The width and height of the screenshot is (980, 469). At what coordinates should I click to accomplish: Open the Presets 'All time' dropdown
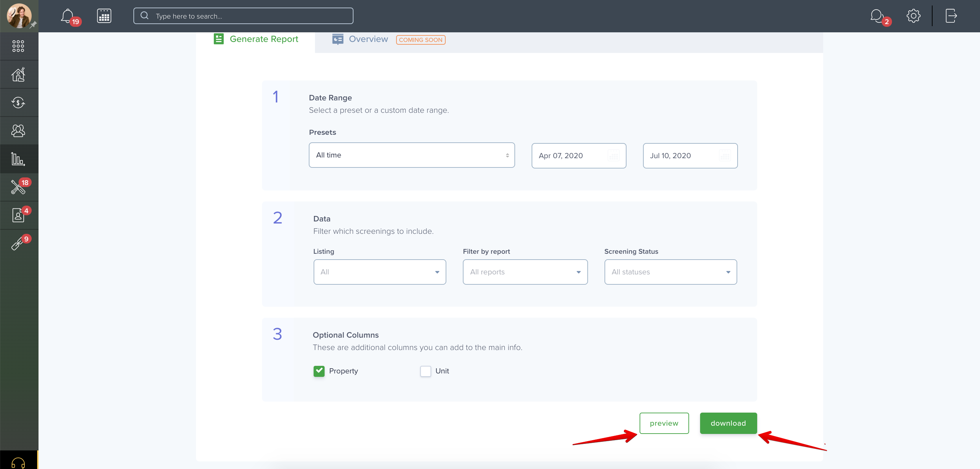coord(412,155)
